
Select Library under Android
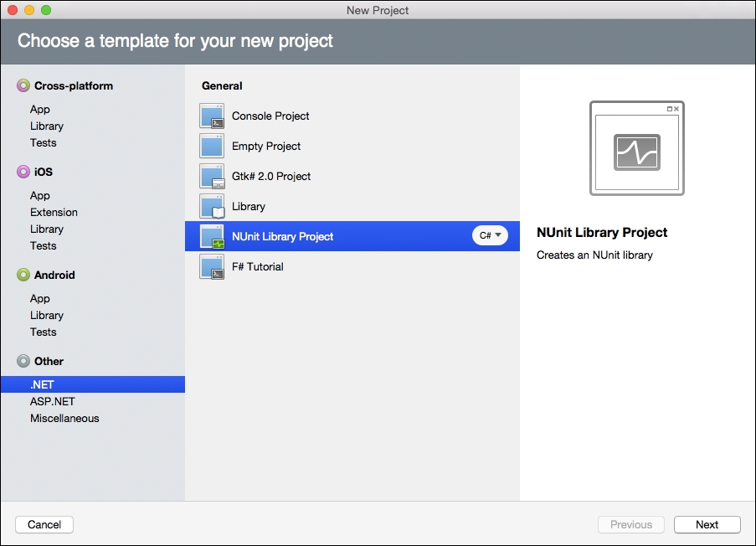click(x=47, y=316)
